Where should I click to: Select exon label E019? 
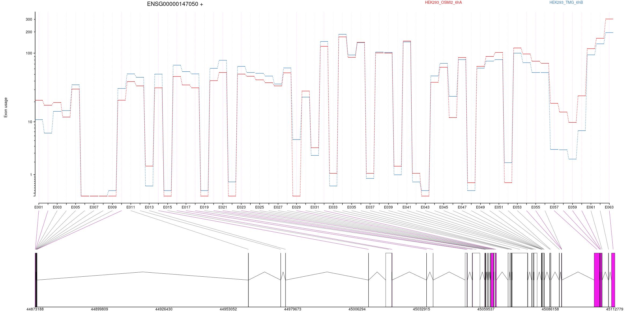coord(204,207)
